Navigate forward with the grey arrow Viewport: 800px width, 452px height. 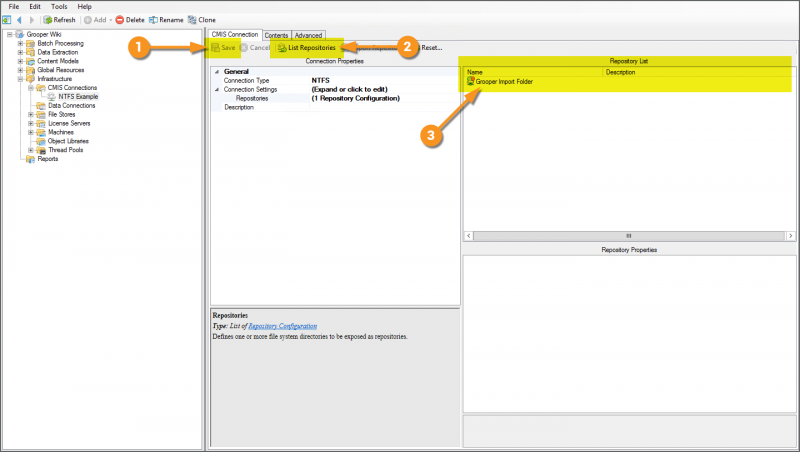[32, 20]
